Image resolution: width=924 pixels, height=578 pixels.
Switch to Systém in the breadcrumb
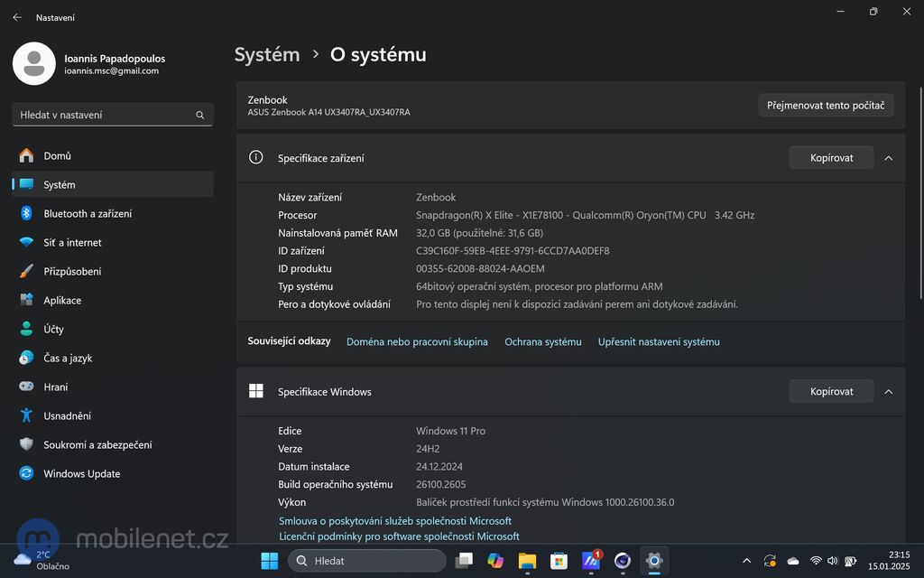(266, 54)
